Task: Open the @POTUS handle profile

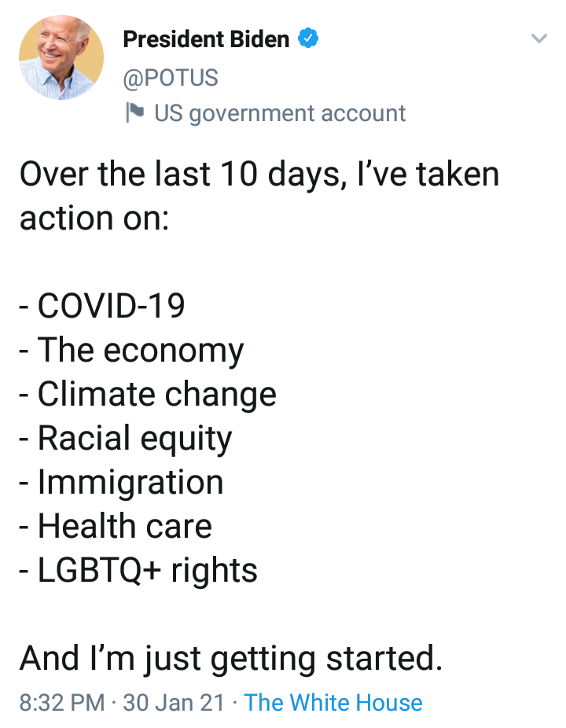Action: (x=171, y=77)
